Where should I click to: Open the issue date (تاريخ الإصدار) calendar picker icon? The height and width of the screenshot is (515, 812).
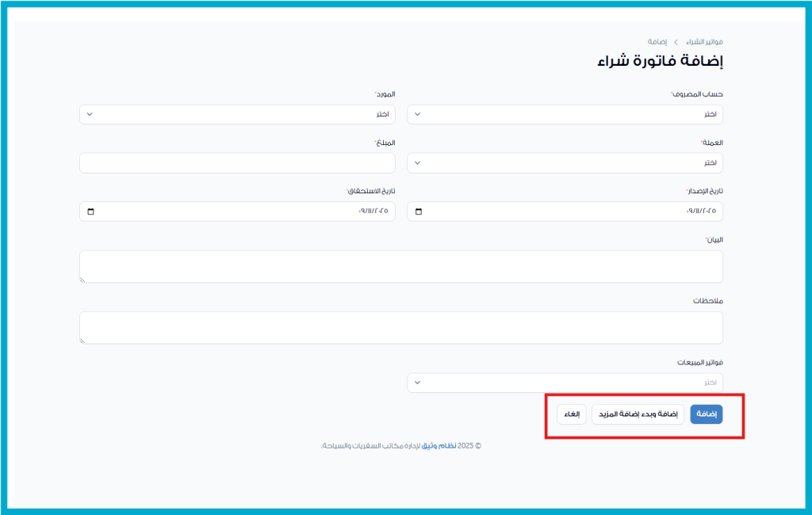[419, 212]
